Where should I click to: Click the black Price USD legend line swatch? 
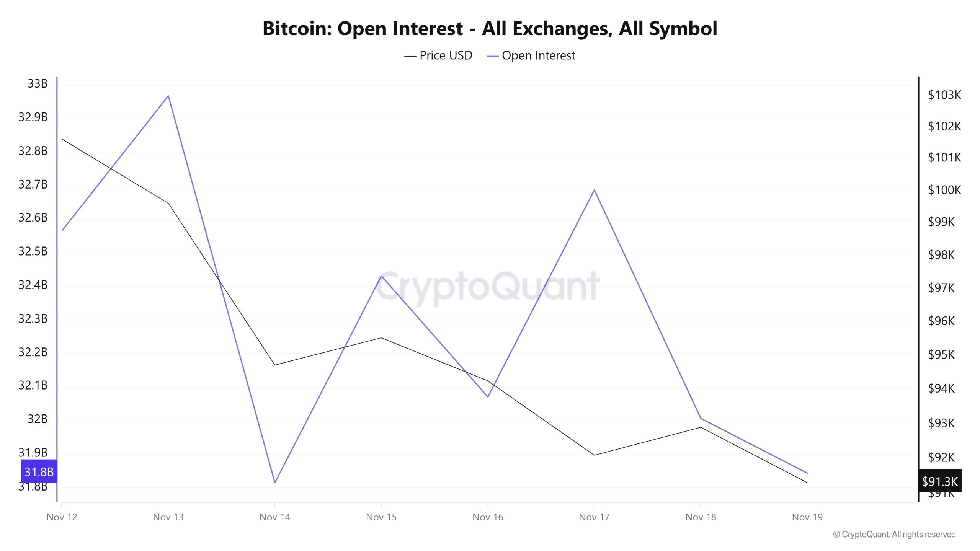[x=410, y=56]
